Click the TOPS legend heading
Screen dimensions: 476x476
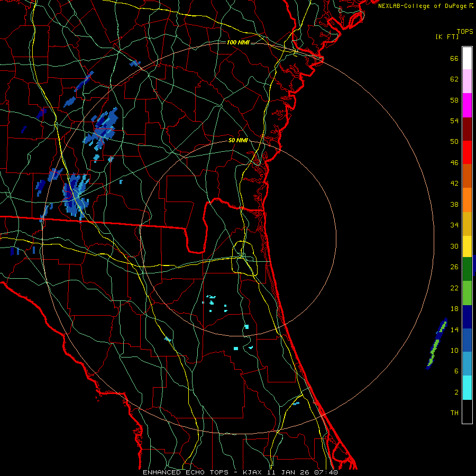pyautogui.click(x=465, y=32)
